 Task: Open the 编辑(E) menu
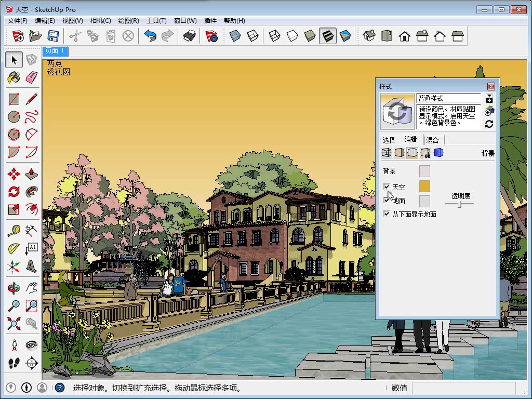pyautogui.click(x=45, y=21)
